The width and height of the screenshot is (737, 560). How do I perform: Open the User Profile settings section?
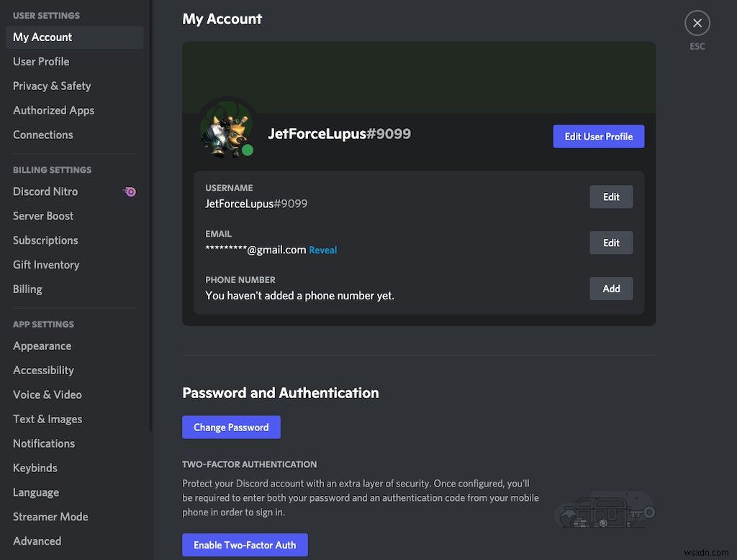[x=41, y=61]
